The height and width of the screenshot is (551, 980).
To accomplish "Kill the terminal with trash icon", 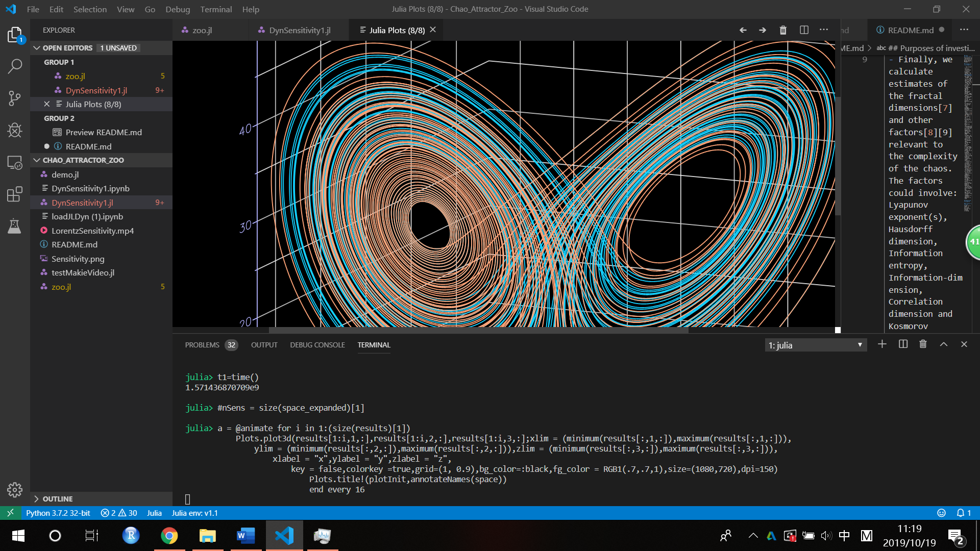I will click(x=923, y=344).
